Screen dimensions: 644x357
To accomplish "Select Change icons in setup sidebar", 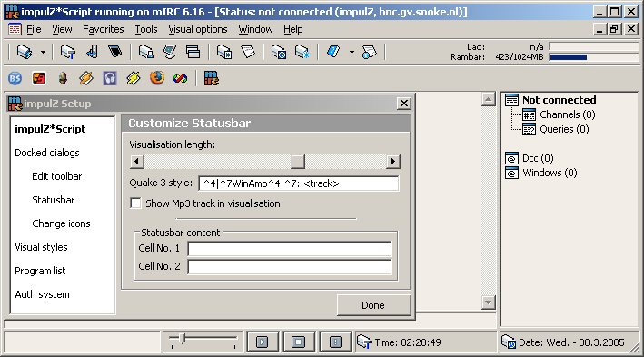I will click(61, 223).
